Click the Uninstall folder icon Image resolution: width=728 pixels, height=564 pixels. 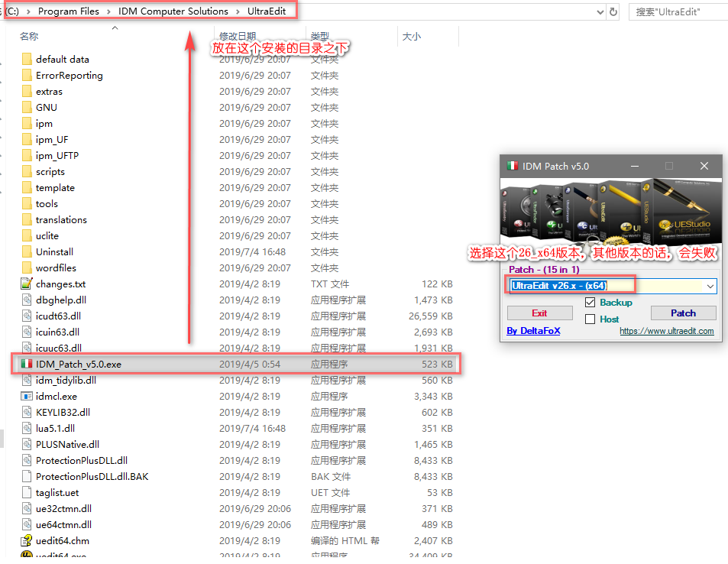(27, 251)
